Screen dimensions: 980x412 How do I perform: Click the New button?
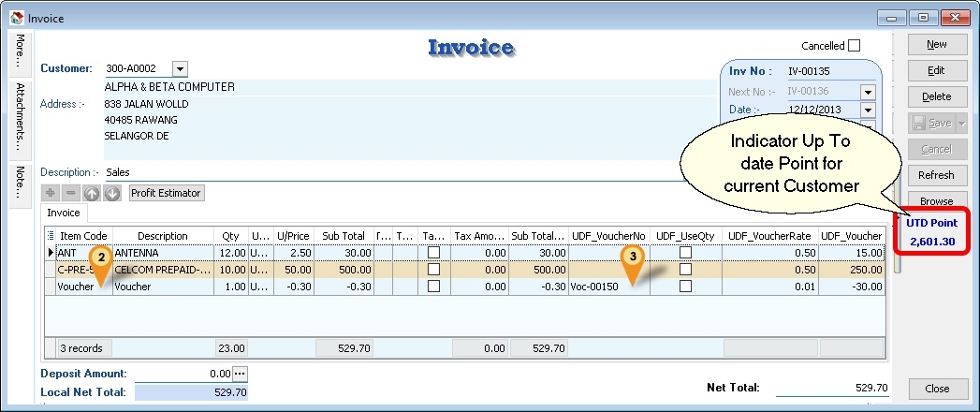pos(936,44)
